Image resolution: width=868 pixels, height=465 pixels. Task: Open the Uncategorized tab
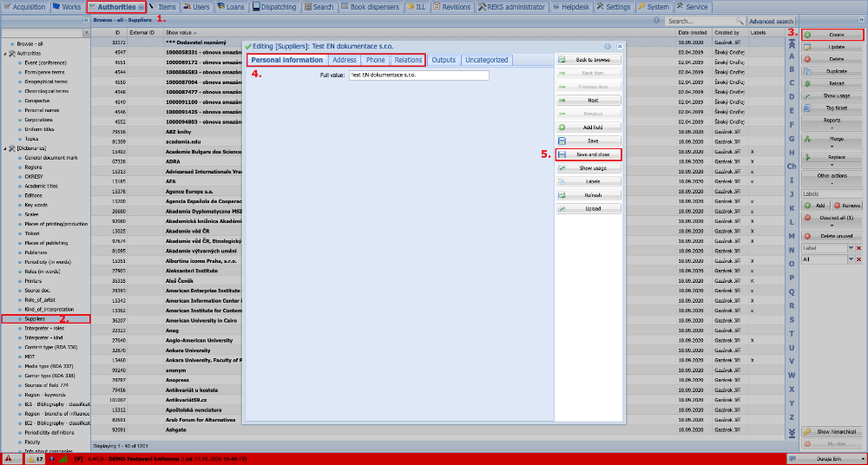coord(487,60)
